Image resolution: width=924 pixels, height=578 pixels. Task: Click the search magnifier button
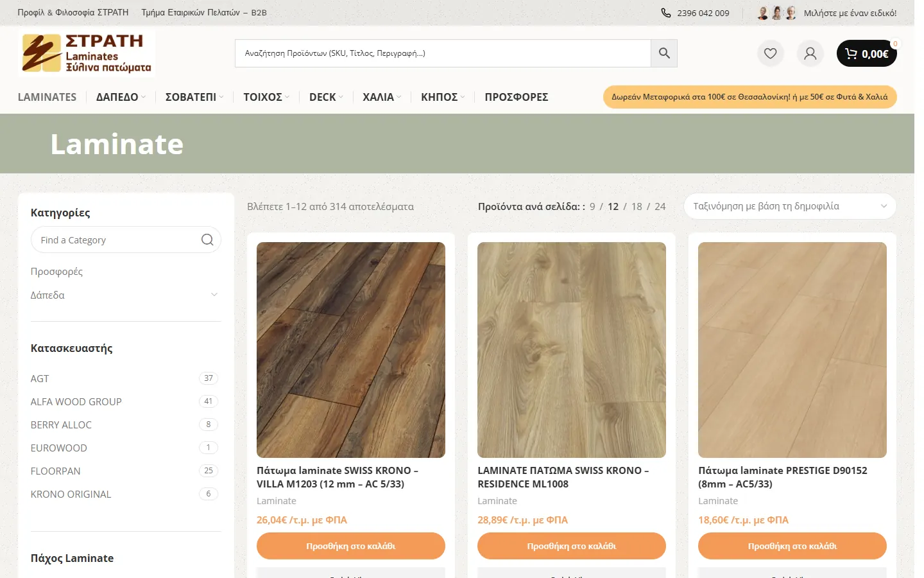(x=664, y=53)
